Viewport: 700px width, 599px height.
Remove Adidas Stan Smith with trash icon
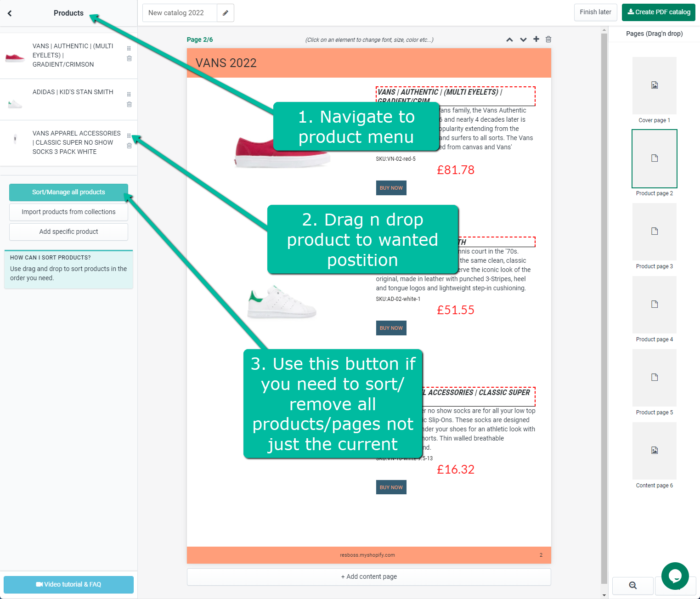pyautogui.click(x=129, y=104)
